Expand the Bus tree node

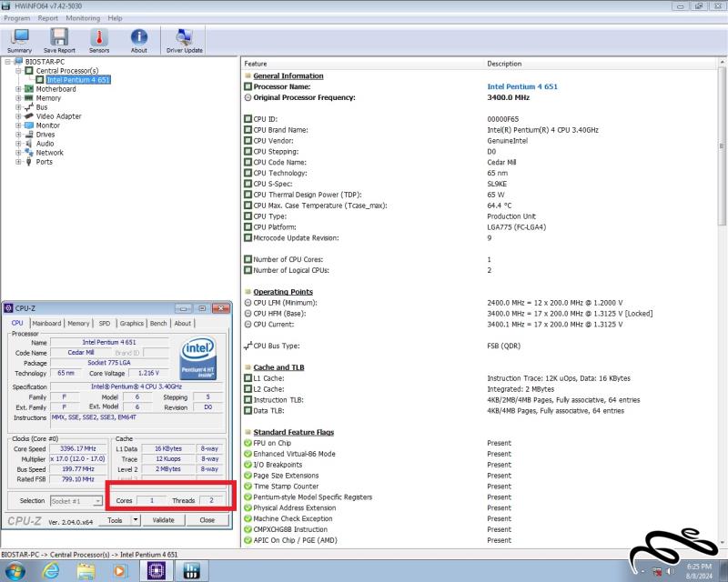coord(18,107)
